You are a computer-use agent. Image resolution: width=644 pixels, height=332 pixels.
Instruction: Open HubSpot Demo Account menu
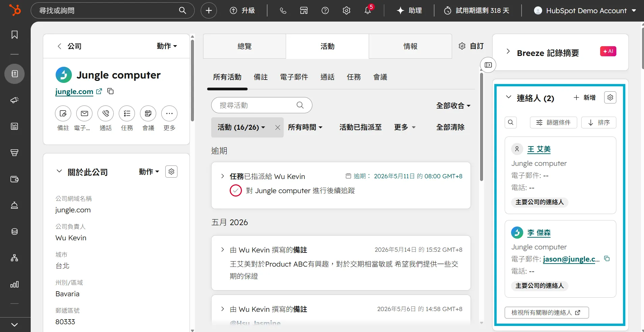click(585, 10)
